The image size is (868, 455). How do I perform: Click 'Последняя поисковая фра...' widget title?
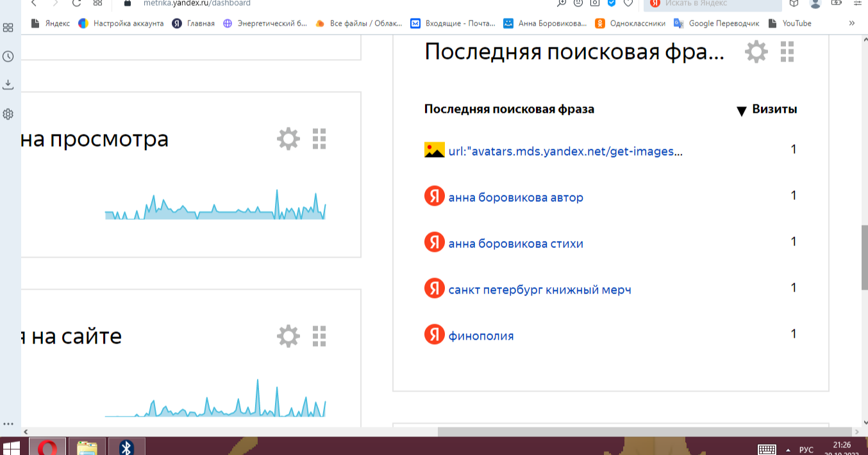pos(574,52)
